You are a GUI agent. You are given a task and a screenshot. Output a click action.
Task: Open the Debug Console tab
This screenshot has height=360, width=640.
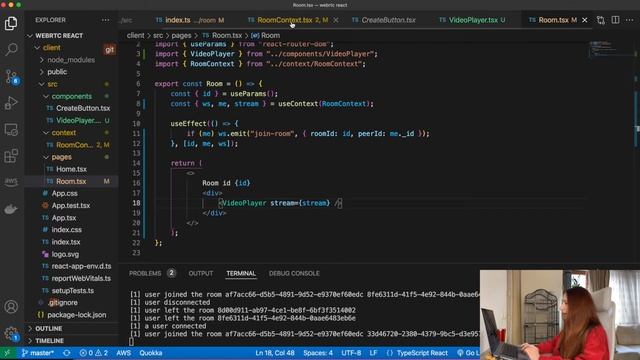294,273
